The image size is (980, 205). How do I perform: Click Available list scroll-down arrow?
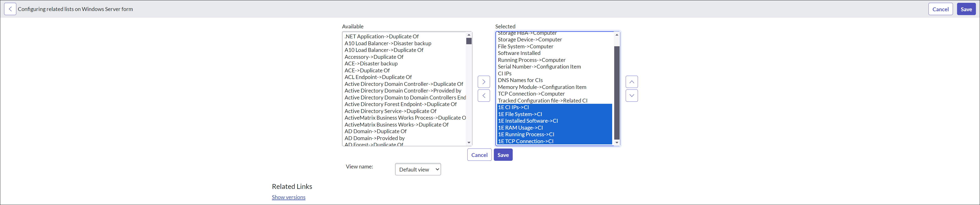[x=469, y=143]
